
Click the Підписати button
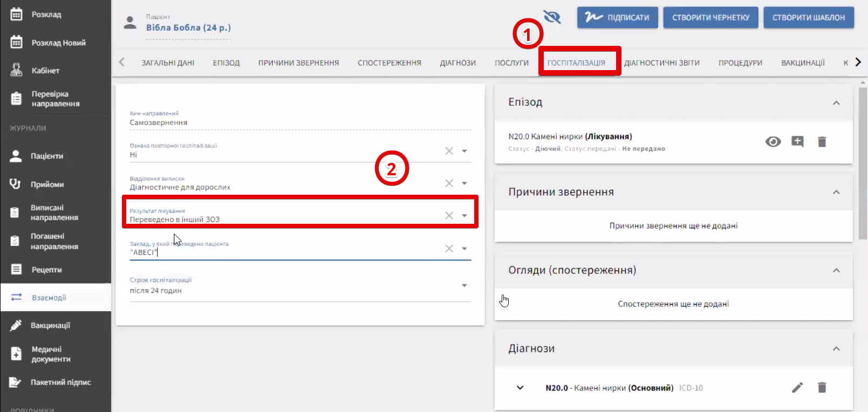617,17
